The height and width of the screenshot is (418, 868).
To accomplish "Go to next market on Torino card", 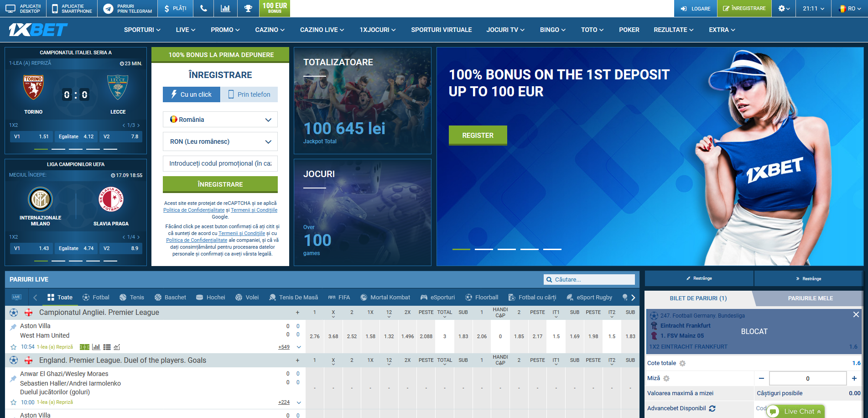I will click(x=139, y=125).
